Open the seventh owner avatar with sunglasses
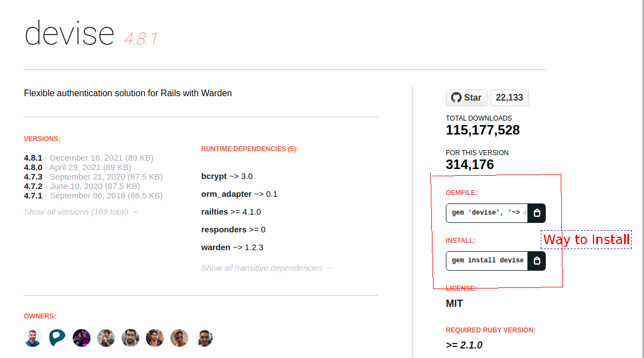Image resolution: width=644 pixels, height=358 pixels. (179, 338)
